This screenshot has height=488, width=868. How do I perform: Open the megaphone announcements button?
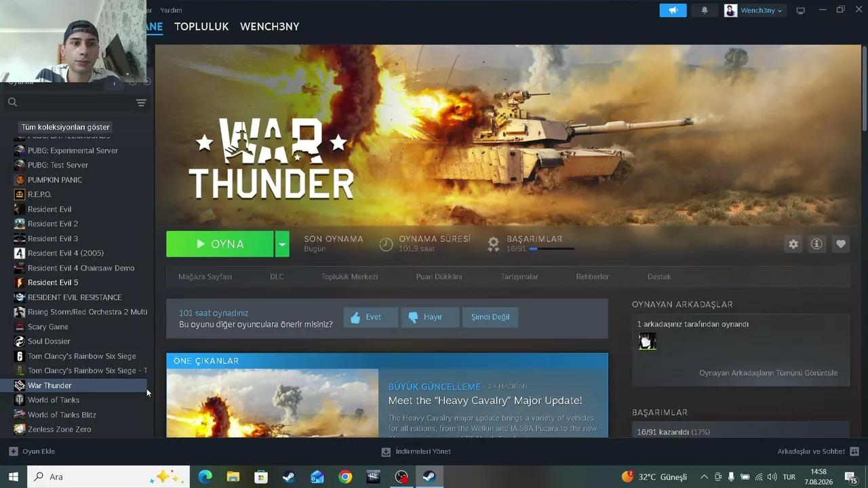click(673, 10)
